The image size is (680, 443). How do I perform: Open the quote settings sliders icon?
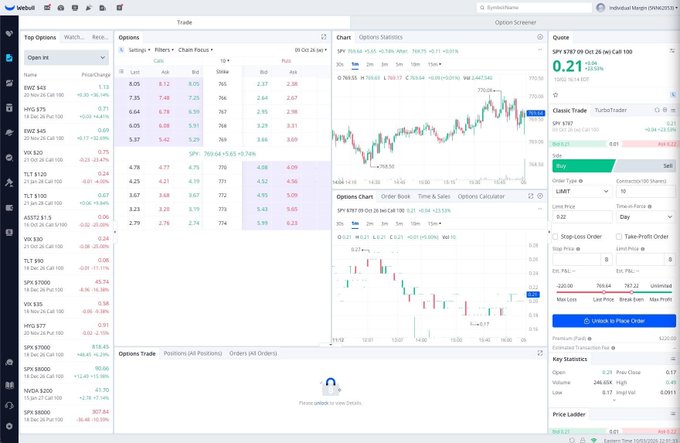coord(672,51)
